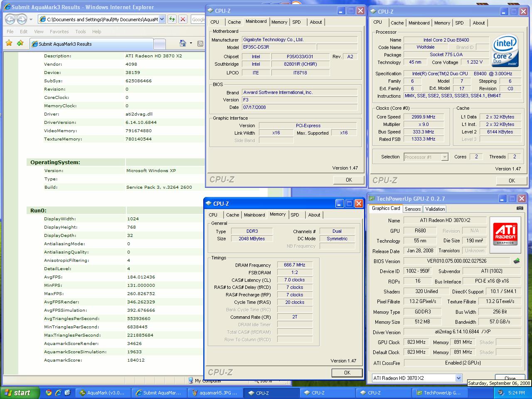532x399 pixels.
Task: Click the motherboard Model EP35C-DS3R field
Action: click(x=279, y=47)
